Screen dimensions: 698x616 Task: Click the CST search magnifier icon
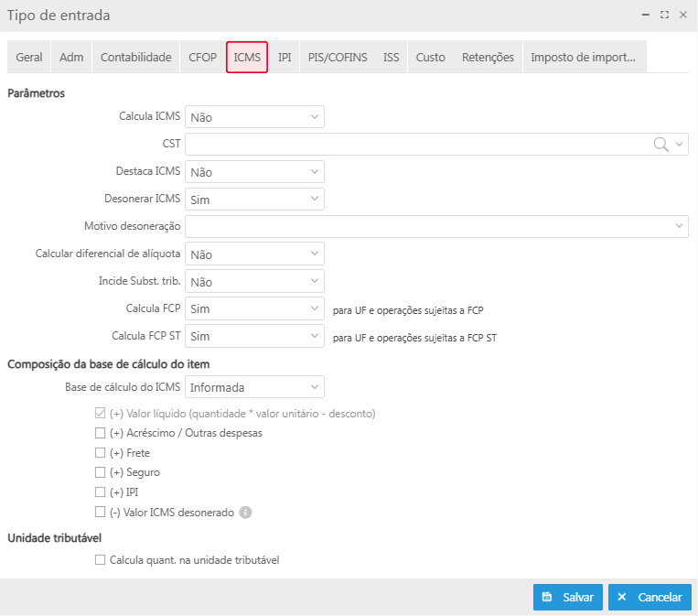[x=660, y=144]
